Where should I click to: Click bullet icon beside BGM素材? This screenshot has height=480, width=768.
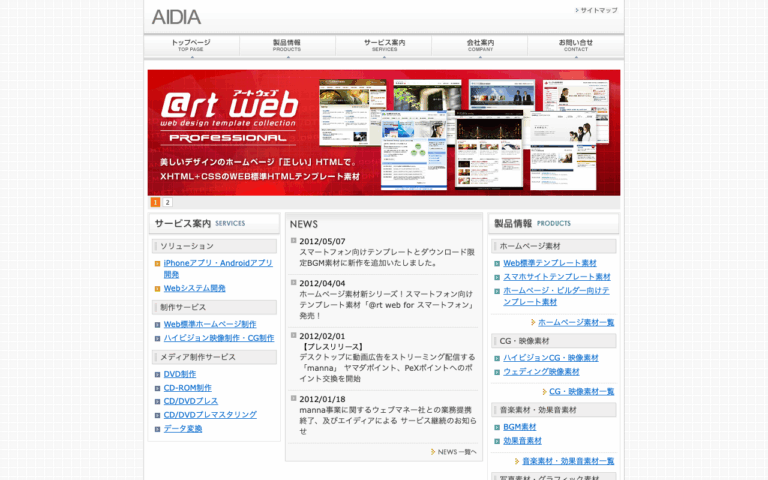(497, 428)
